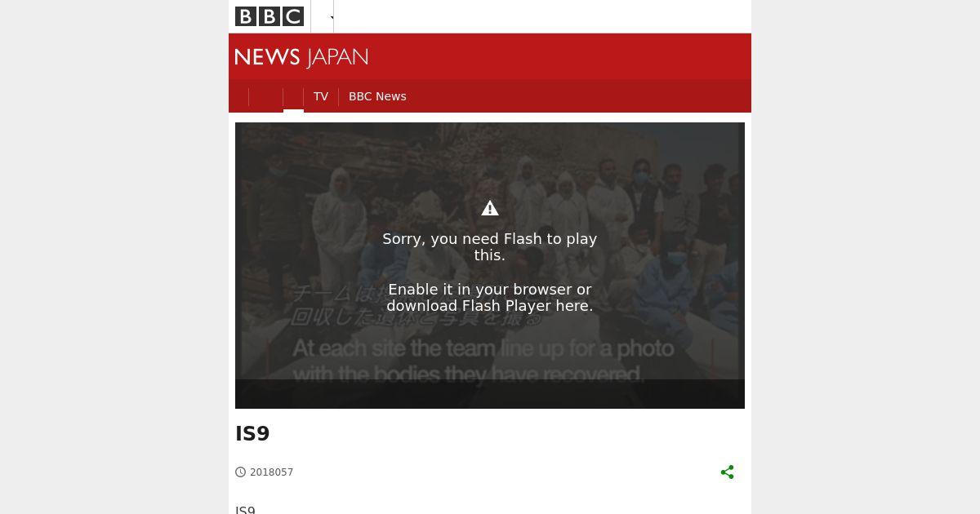Switch to the TV navigation tab
The height and width of the screenshot is (514, 980).
(321, 96)
